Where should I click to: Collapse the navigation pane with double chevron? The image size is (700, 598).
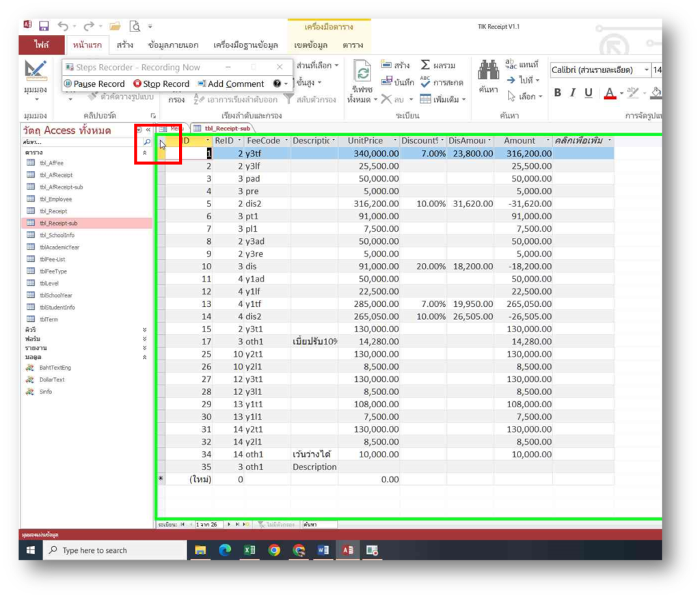(x=148, y=130)
